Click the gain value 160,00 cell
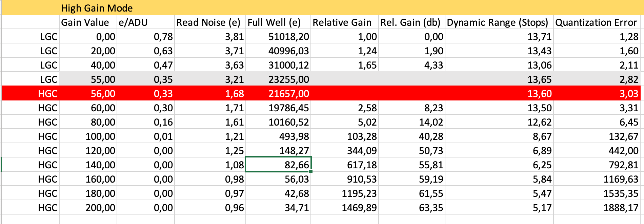The height and width of the screenshot is (224, 644). tap(88, 179)
